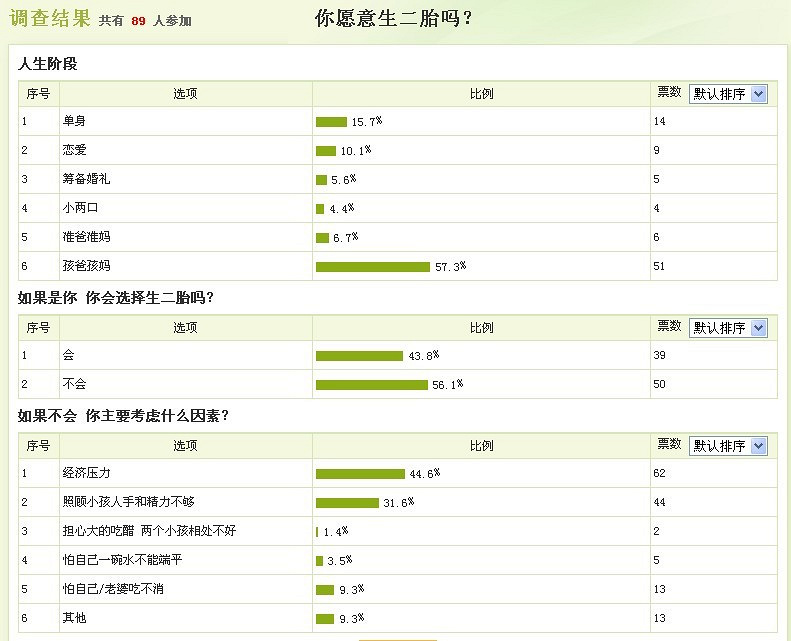
Task: Click vote count 44 for 照顾小孩人手和精力不够
Action: click(x=659, y=502)
